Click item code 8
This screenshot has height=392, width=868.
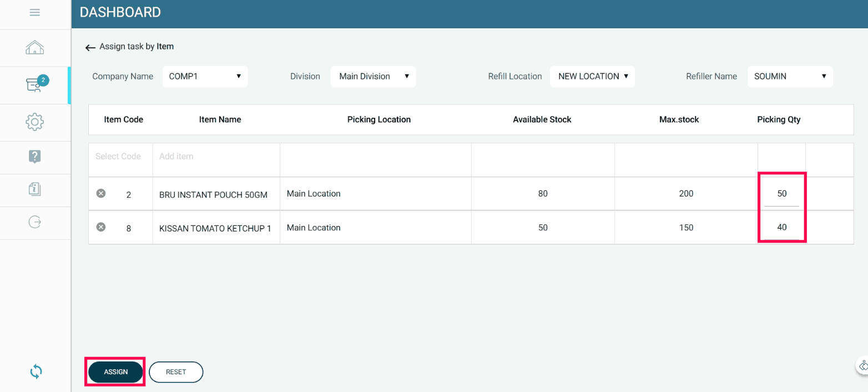[x=129, y=228]
